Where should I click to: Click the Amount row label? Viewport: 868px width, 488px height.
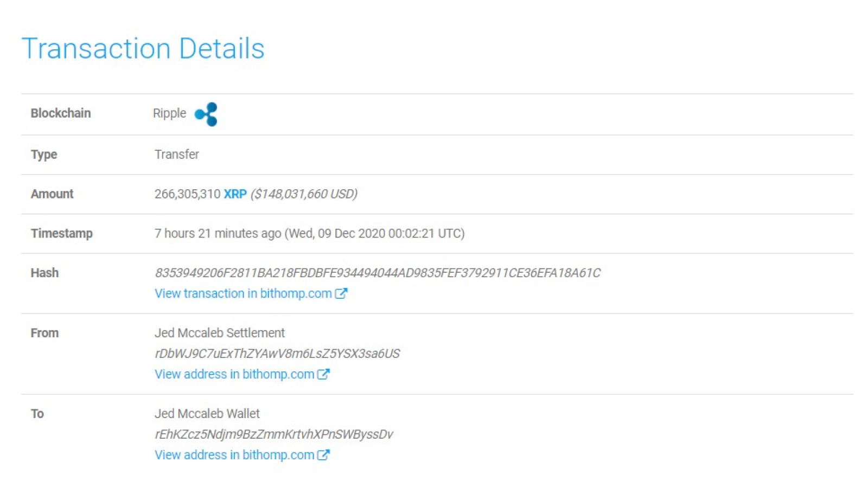coord(52,194)
